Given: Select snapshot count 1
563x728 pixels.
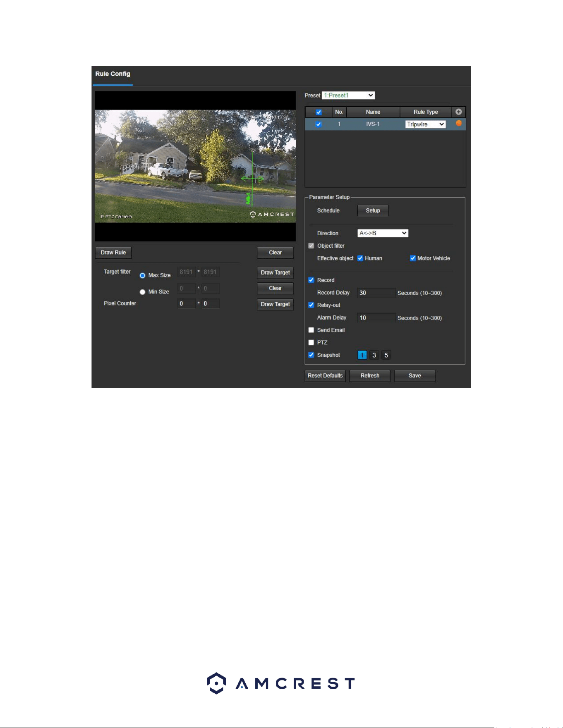Looking at the screenshot, I should point(362,355).
